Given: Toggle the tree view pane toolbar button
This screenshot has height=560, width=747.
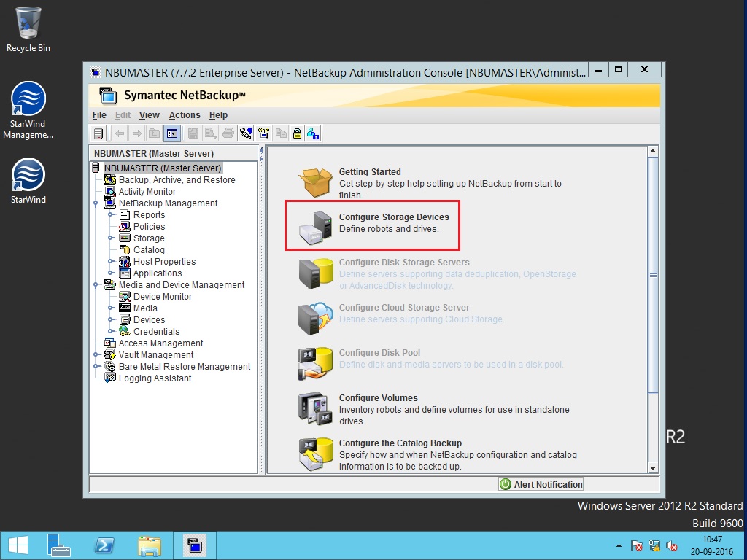Looking at the screenshot, I should (x=172, y=133).
